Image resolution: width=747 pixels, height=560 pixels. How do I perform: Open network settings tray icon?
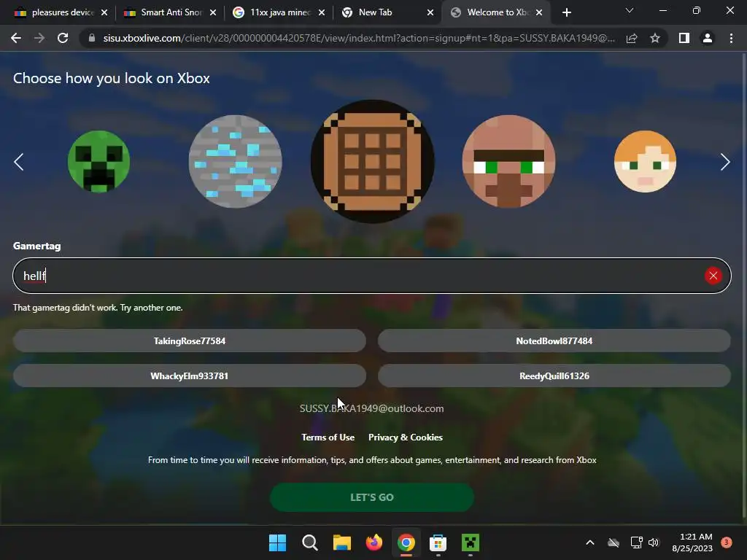coord(636,542)
